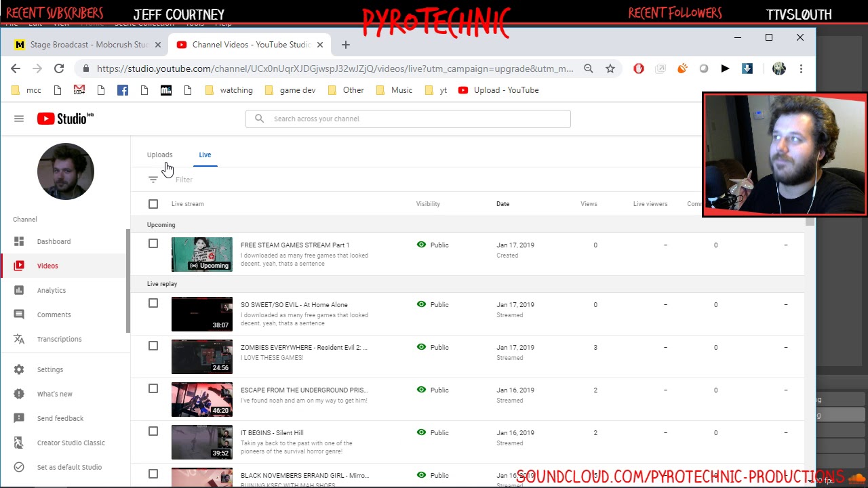Open the Other bookmark folder
The width and height of the screenshot is (868, 488).
click(x=346, y=90)
